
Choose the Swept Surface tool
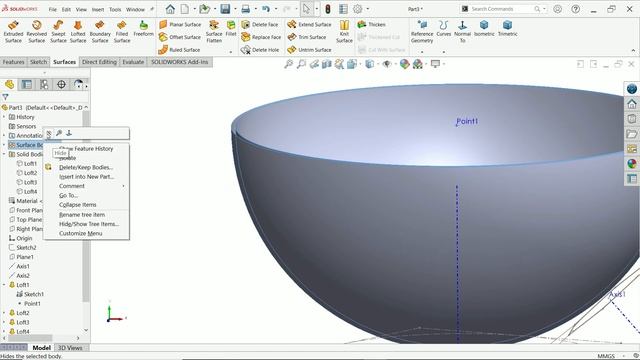click(58, 31)
